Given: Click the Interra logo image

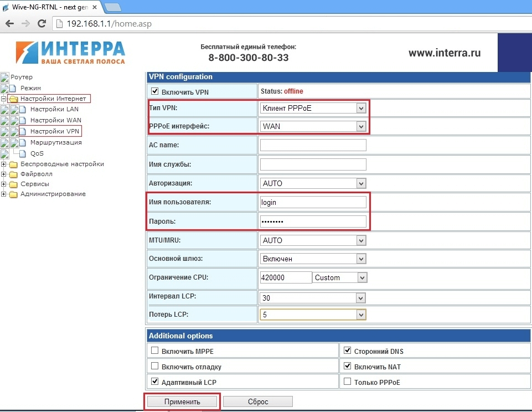Looking at the screenshot, I should (x=70, y=53).
